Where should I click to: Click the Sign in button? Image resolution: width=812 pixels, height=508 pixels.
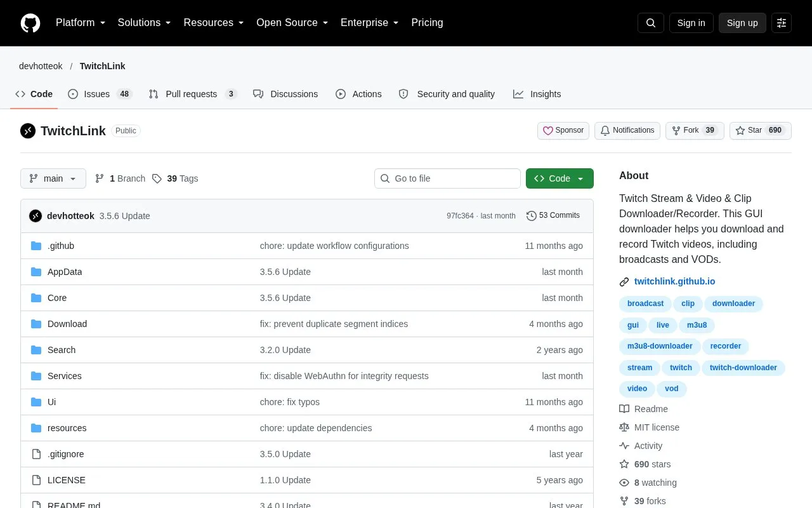pyautogui.click(x=691, y=23)
